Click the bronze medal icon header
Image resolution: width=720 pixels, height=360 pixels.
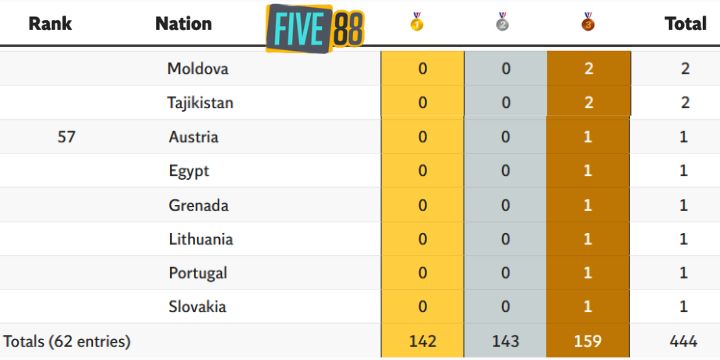588,22
